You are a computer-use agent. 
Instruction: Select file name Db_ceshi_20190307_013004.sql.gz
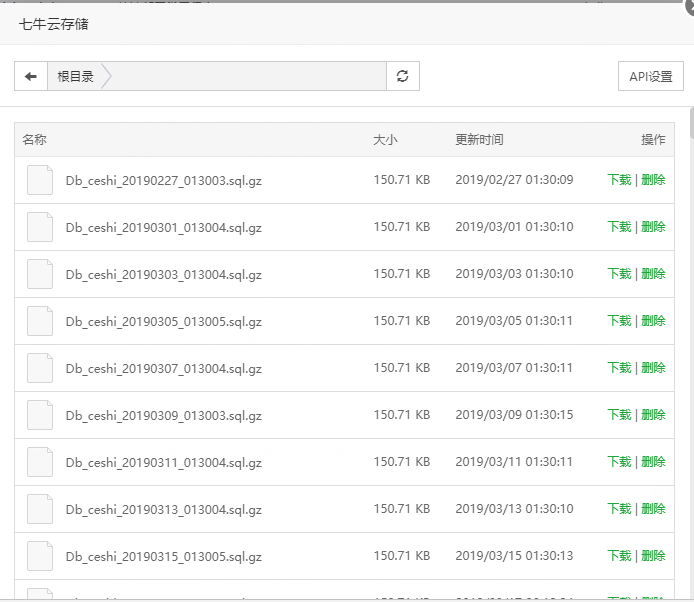coord(164,368)
